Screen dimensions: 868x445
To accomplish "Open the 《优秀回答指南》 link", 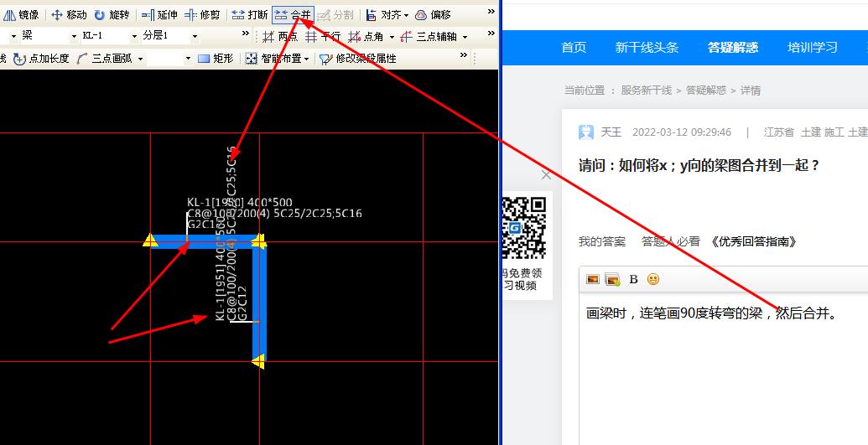I will pos(754,241).
